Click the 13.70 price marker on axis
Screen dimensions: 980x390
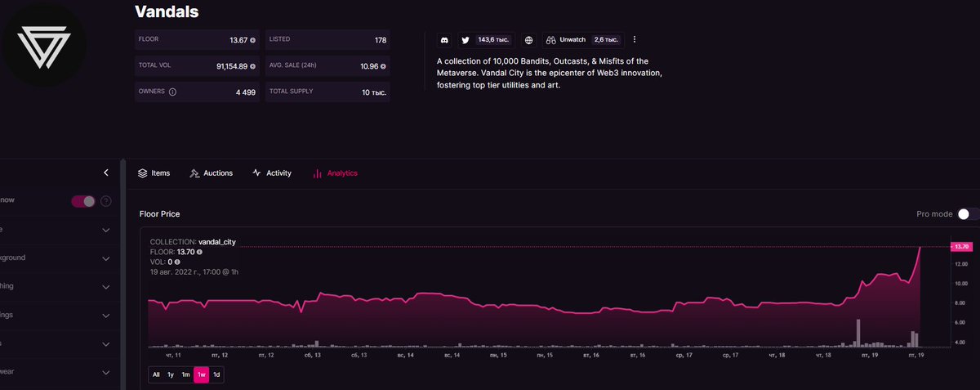960,246
